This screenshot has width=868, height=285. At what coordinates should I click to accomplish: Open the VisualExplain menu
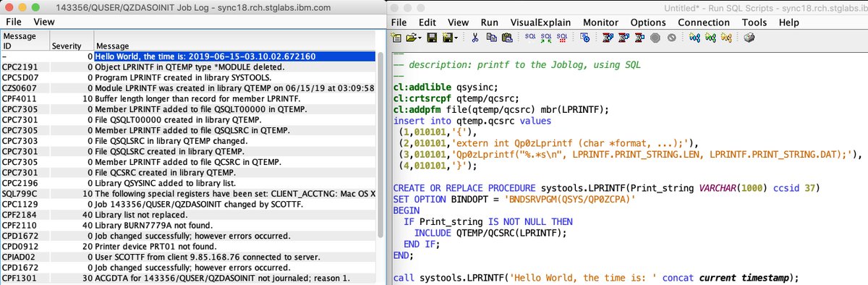(541, 22)
